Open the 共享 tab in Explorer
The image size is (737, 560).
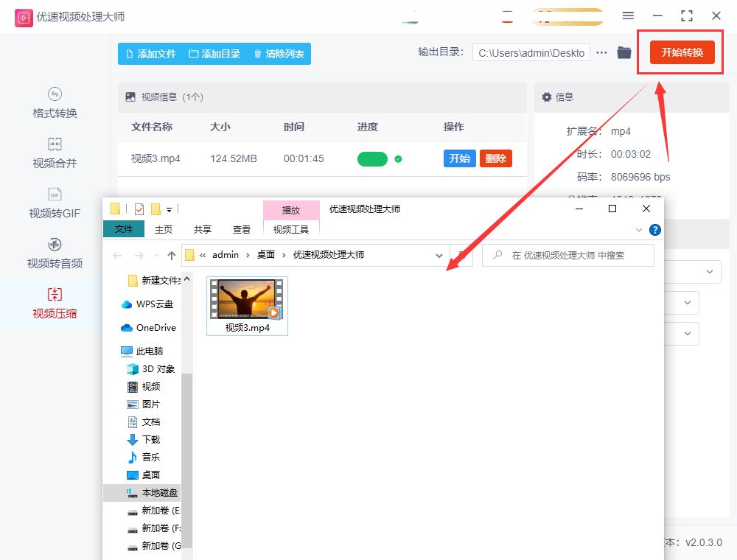203,229
